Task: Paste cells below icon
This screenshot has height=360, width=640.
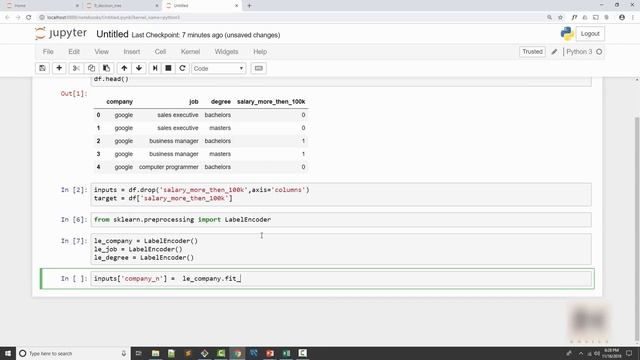Action: coord(106,68)
